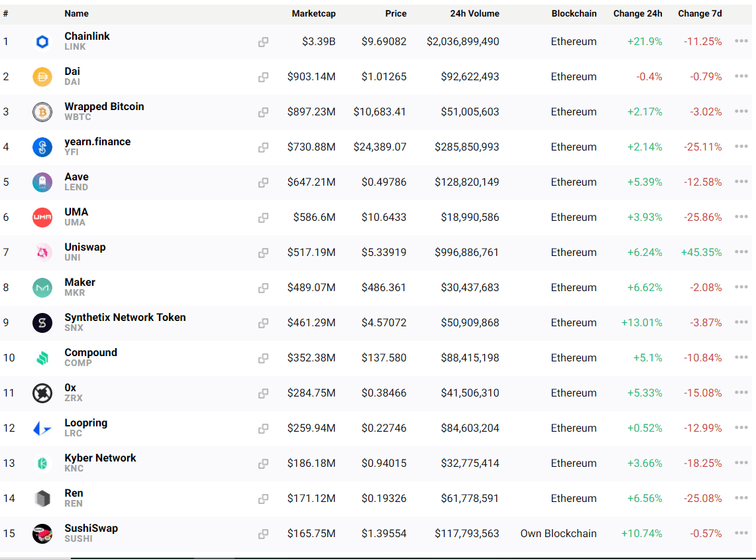Open the three-dot menu for Chainlink

[741, 41]
